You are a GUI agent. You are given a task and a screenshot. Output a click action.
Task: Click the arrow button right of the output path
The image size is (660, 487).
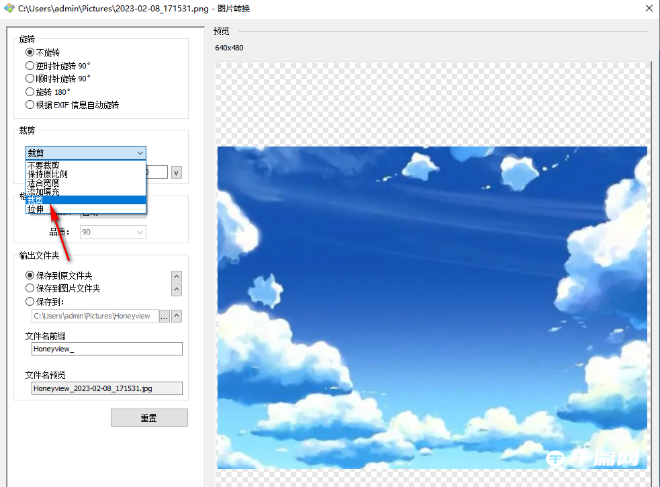coord(178,316)
